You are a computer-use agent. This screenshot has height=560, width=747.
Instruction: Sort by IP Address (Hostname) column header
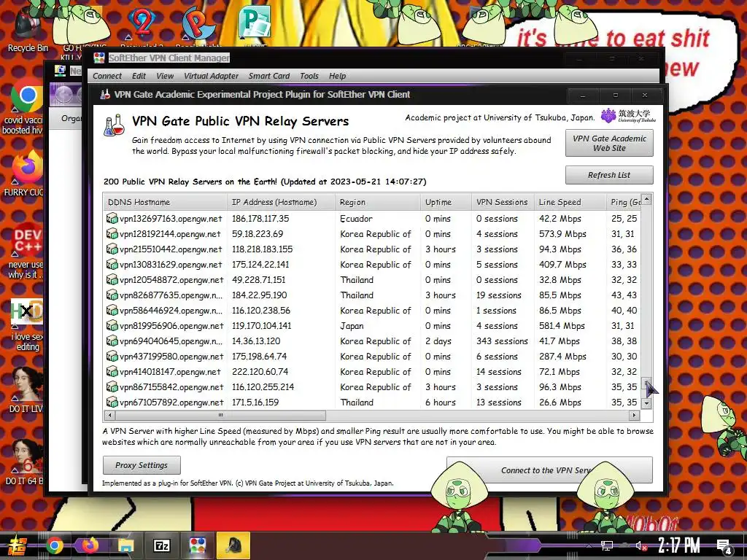[281, 202]
